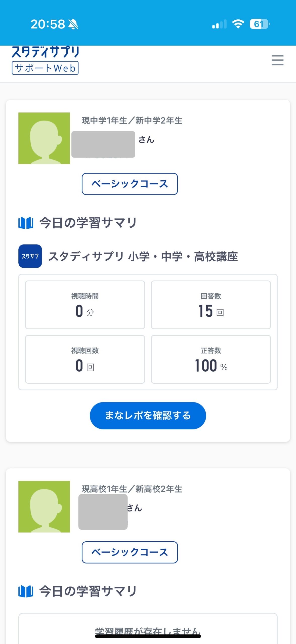The height and width of the screenshot is (644, 296).
Task: Tap the first 今日の学習サマリ book icon
Action: 26,223
